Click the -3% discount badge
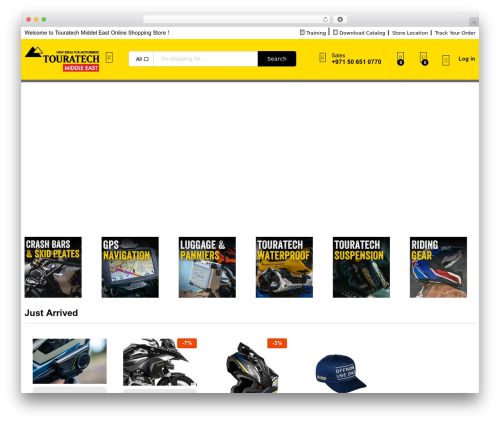Viewport: 500px width, 423px height. 277,343
